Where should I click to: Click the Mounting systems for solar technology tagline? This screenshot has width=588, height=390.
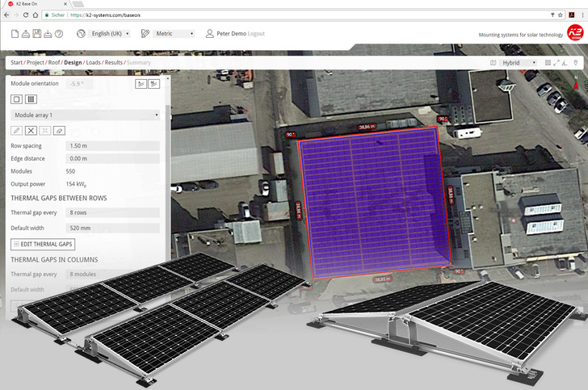[x=520, y=35]
